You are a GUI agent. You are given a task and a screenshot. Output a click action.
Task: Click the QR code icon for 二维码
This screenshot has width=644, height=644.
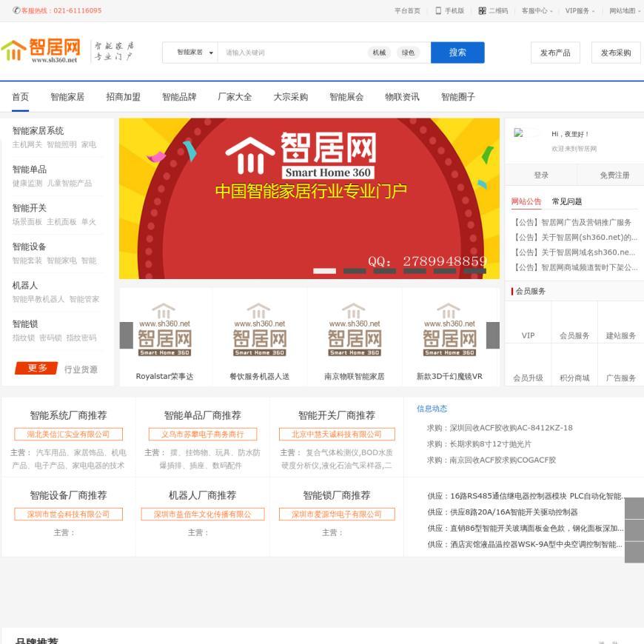click(482, 10)
